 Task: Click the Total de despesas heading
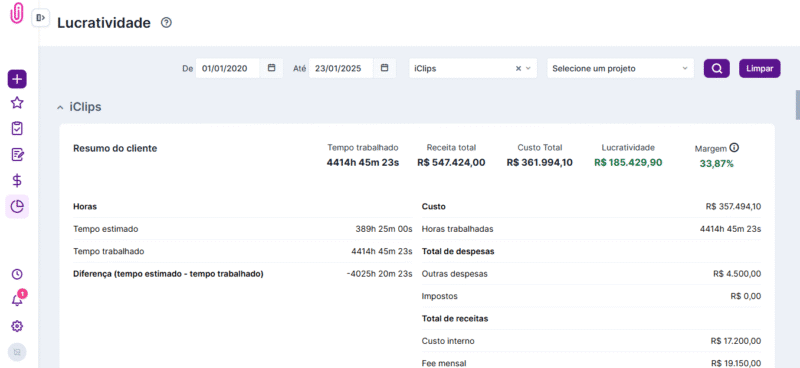458,252
